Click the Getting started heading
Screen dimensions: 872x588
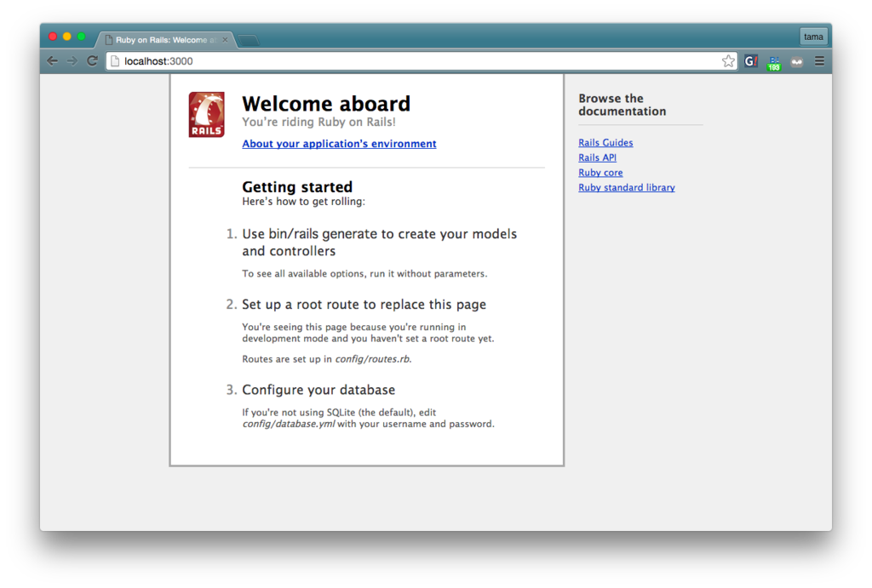pos(297,186)
